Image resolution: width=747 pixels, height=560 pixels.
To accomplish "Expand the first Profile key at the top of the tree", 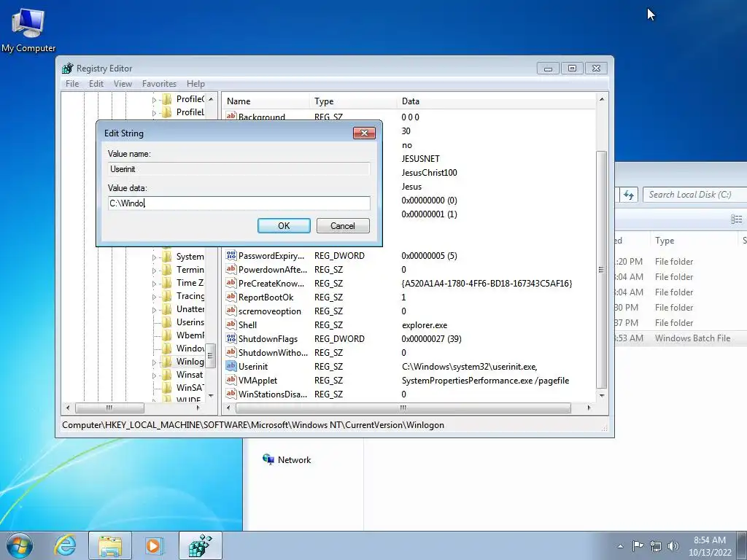I will click(x=154, y=99).
